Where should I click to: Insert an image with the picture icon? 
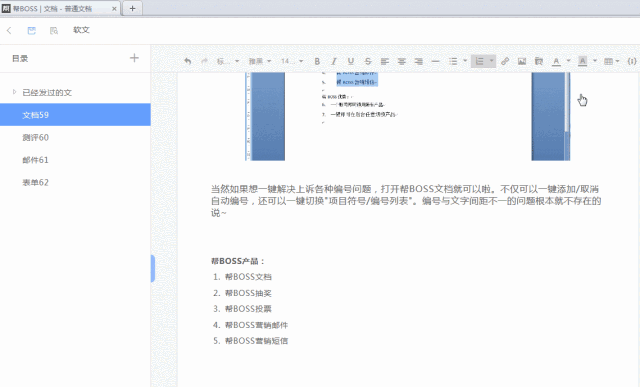pos(522,61)
